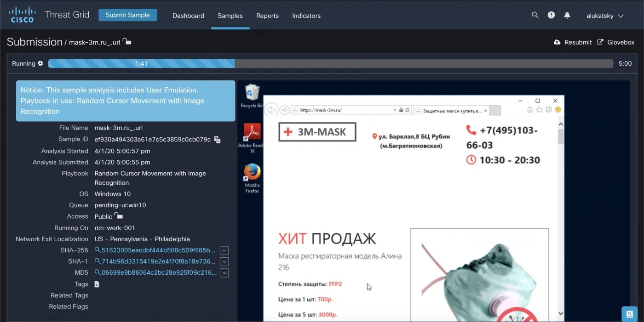The image size is (644, 322).
Task: Copy the Sample ID with the clipboard icon
Action: coord(218,140)
